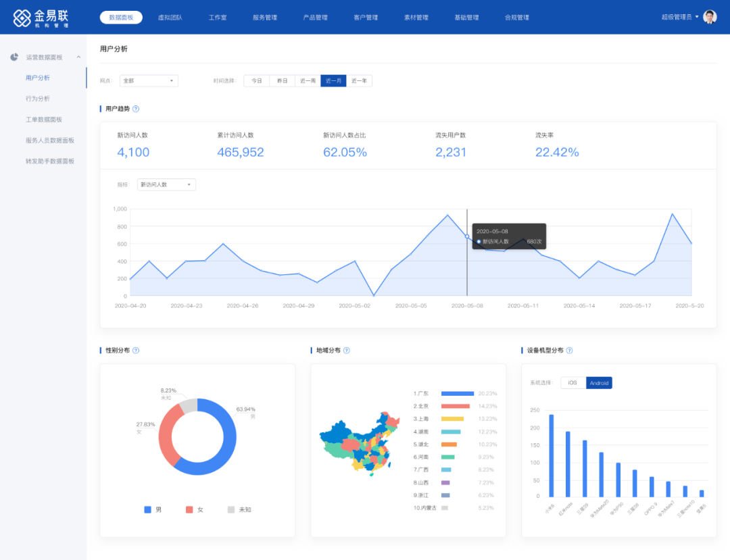Screen dimensions: 730x560
Task: Click the 运营数据面板 pie chart icon
Action: point(14,57)
